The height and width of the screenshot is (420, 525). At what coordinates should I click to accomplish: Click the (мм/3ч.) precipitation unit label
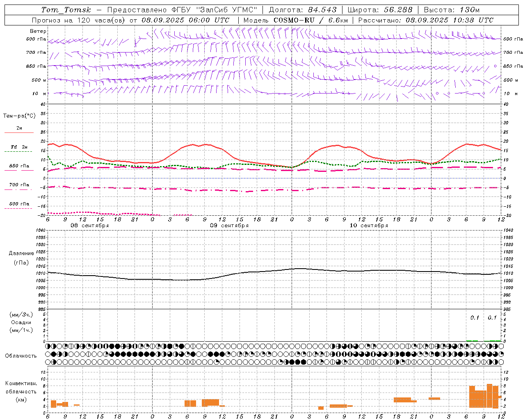click(x=21, y=315)
